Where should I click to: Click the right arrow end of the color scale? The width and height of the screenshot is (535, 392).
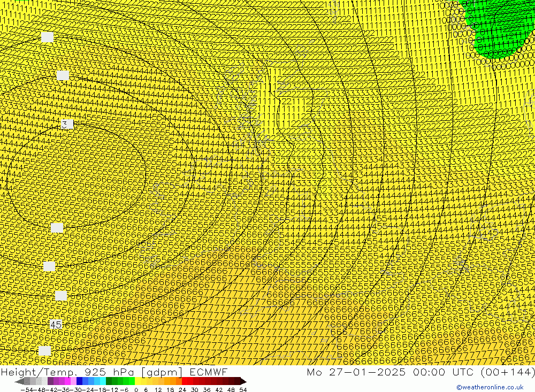click(x=243, y=381)
